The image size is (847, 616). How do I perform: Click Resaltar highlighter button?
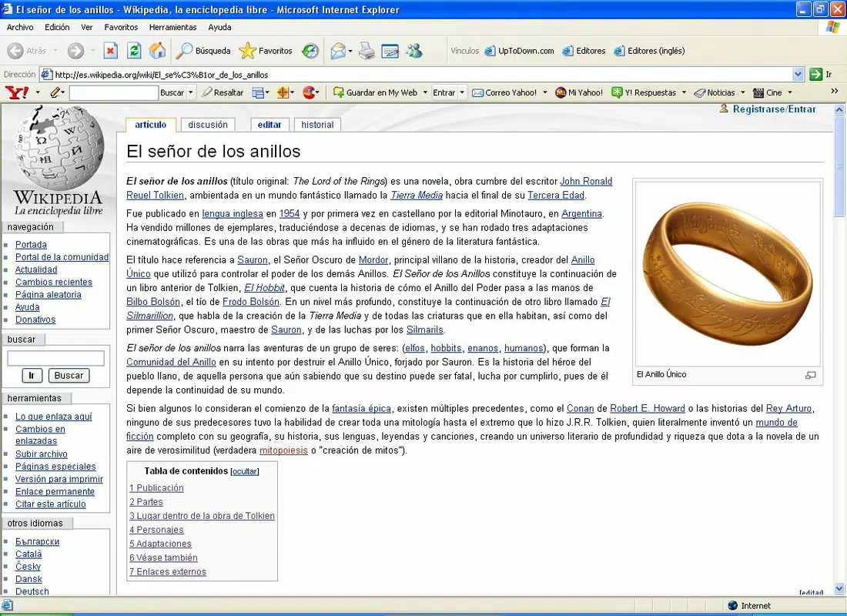[223, 92]
